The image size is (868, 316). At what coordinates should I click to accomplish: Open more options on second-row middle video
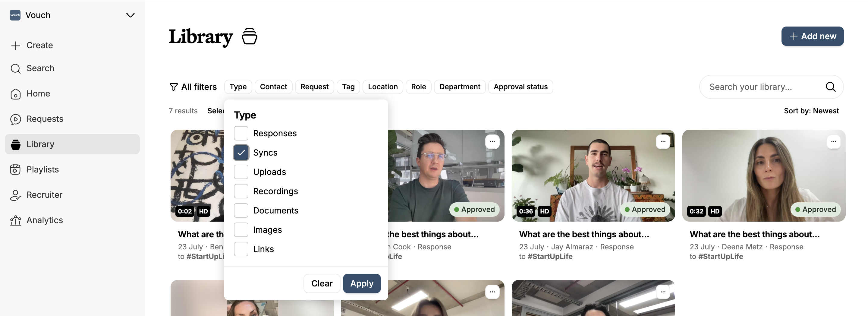(492, 292)
